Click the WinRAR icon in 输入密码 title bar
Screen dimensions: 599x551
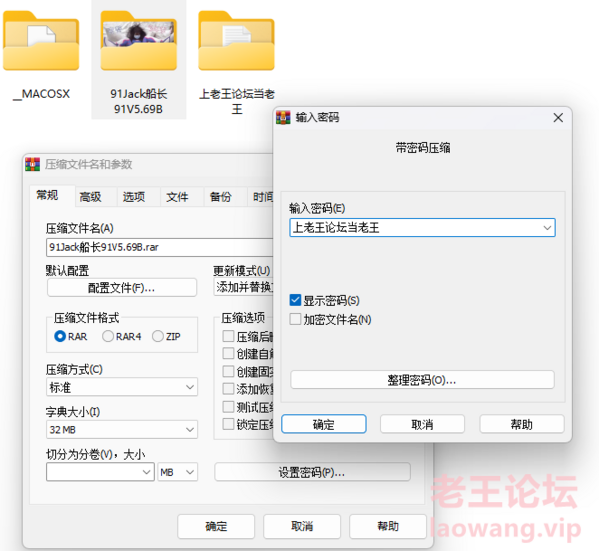point(283,118)
